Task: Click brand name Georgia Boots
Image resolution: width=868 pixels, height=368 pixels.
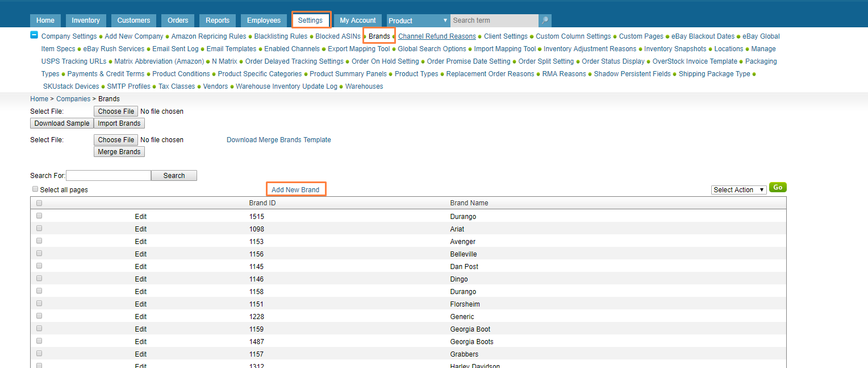Action: [471, 342]
